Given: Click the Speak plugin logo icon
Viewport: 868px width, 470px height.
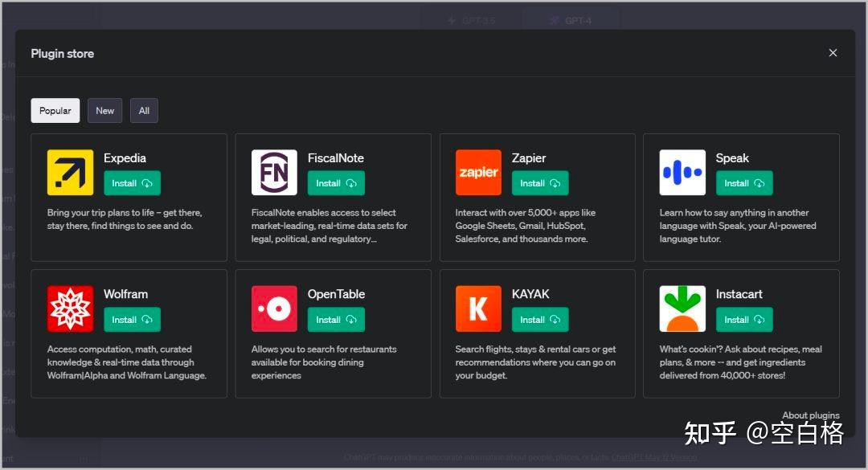Looking at the screenshot, I should click(682, 172).
